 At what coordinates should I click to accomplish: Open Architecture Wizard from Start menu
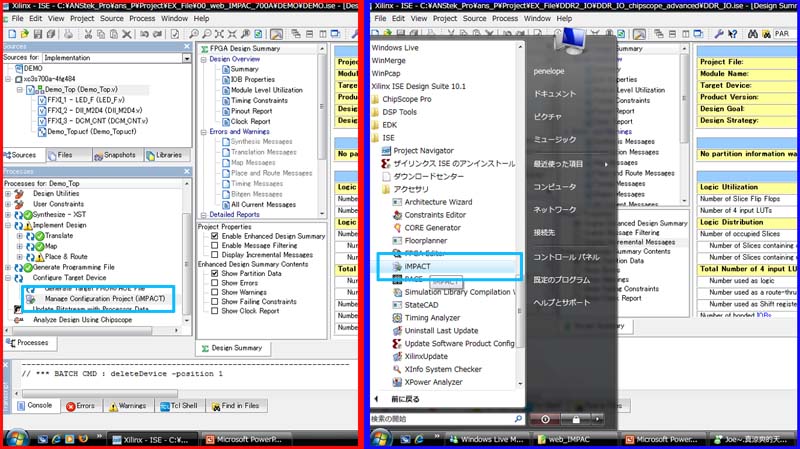[x=438, y=202]
